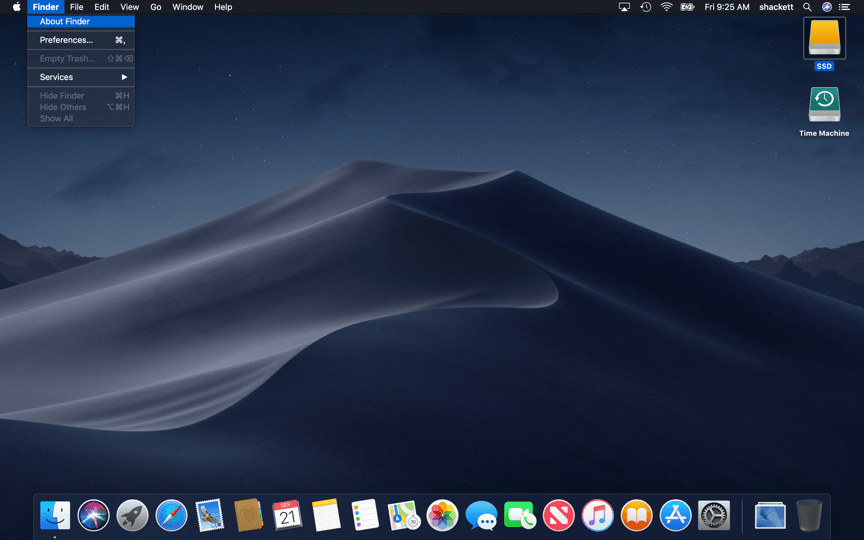Image resolution: width=864 pixels, height=540 pixels.
Task: Open iTunes music note icon
Action: click(597, 515)
